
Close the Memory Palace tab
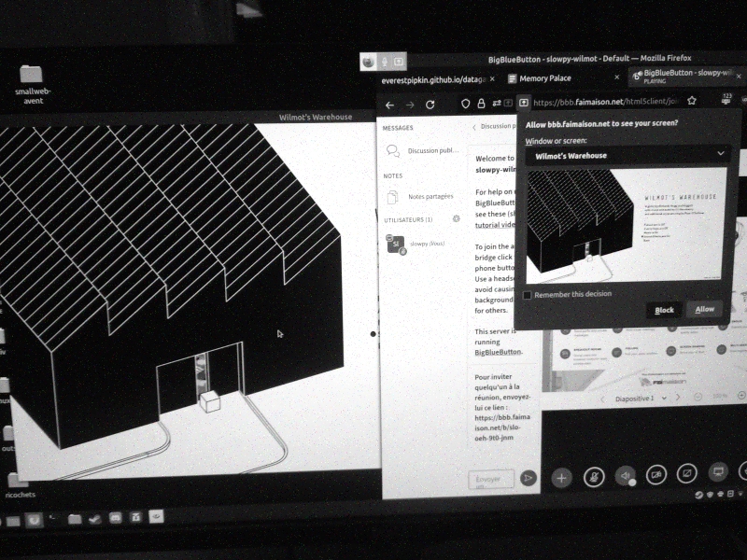[617, 77]
